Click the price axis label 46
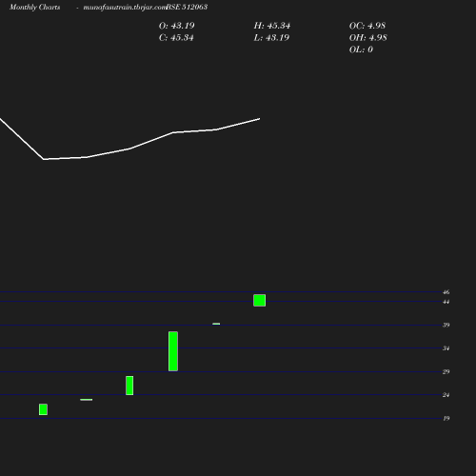This screenshot has width=476, height=476. tap(446, 292)
